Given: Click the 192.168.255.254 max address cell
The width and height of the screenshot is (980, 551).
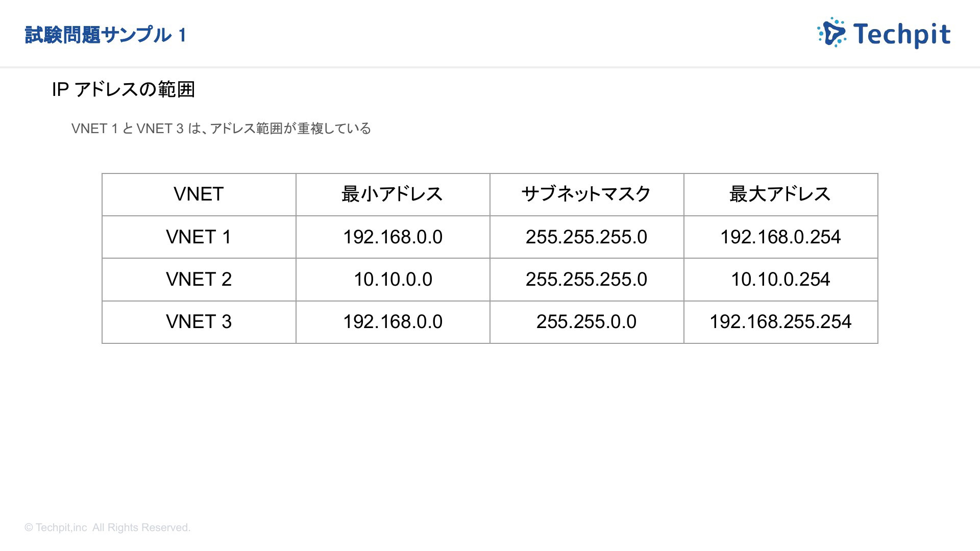Looking at the screenshot, I should pos(780,321).
